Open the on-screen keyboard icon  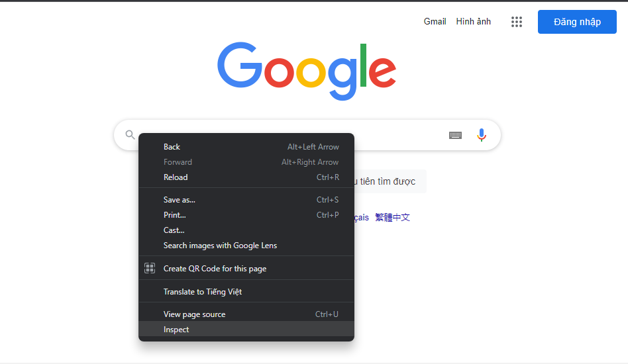point(455,135)
